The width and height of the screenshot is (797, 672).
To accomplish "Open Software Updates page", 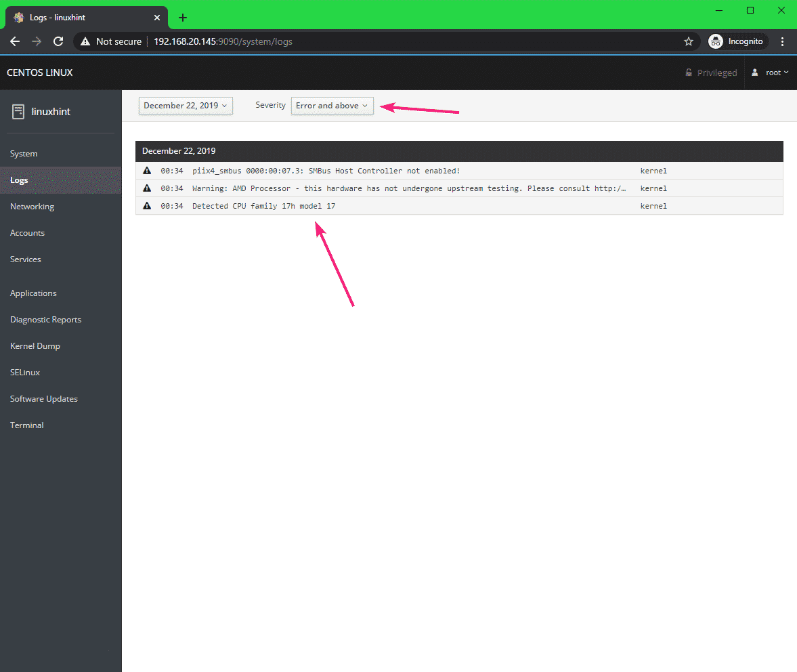I will (x=43, y=399).
